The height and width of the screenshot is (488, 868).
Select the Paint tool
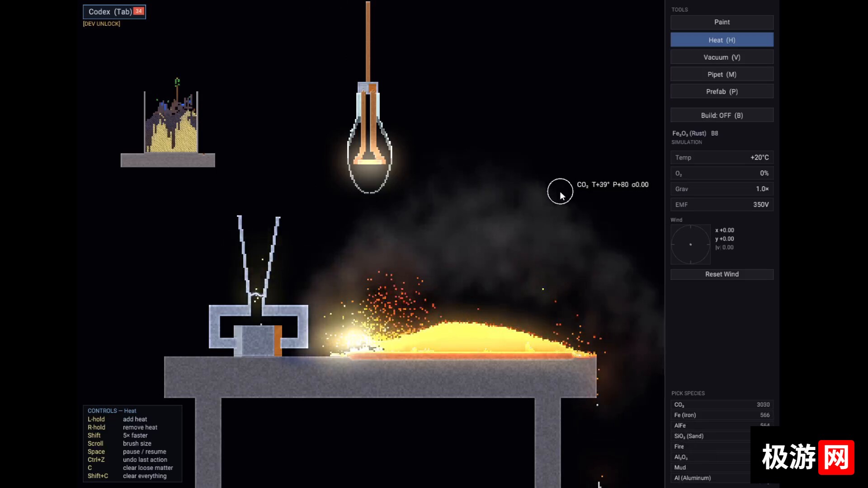[x=722, y=22]
